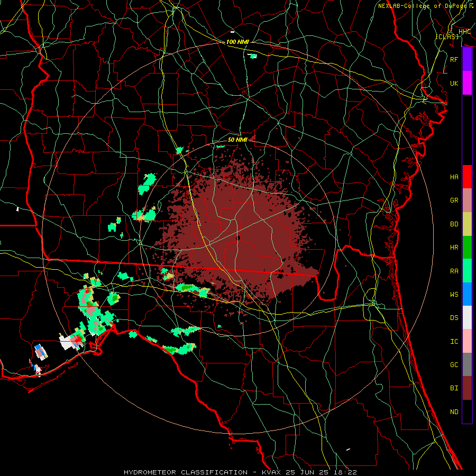The height and width of the screenshot is (476, 476).
Task: Click the "DS" legend label
Action: (x=454, y=318)
